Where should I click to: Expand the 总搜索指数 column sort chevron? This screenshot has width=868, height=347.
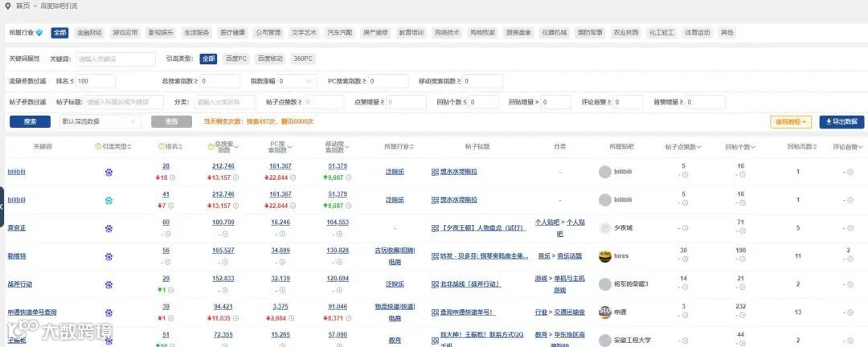237,147
